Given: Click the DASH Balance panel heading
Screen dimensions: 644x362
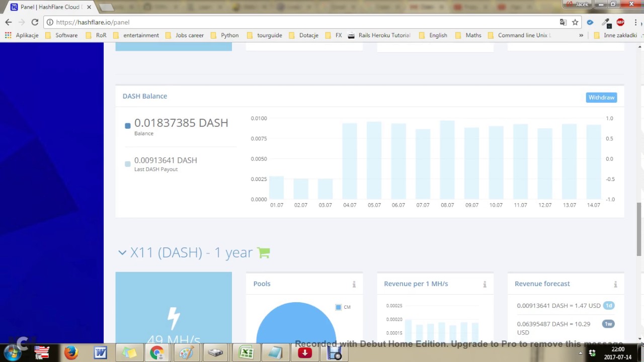Looking at the screenshot, I should (x=145, y=96).
